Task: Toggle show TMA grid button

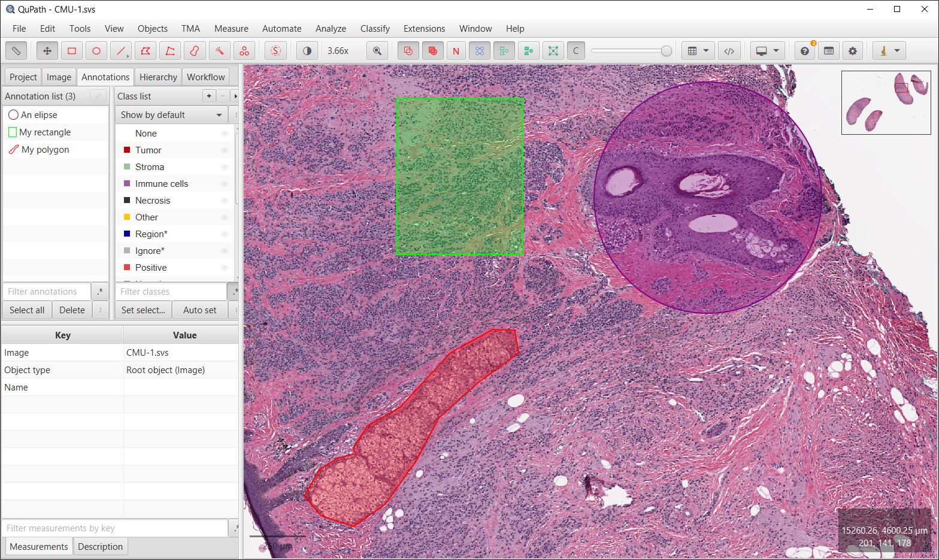Action: [480, 51]
